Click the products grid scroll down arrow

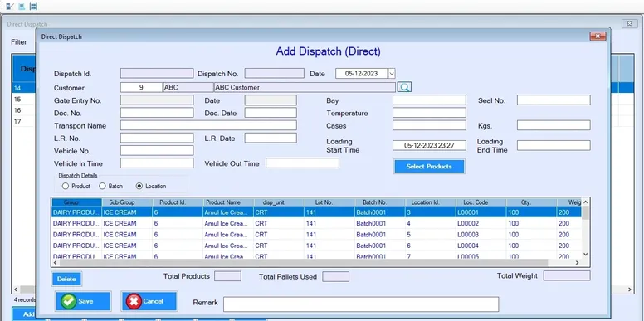point(586,255)
